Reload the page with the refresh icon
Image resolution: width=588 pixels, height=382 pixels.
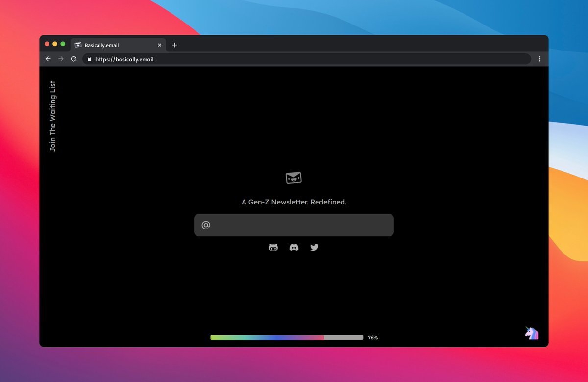coord(73,59)
